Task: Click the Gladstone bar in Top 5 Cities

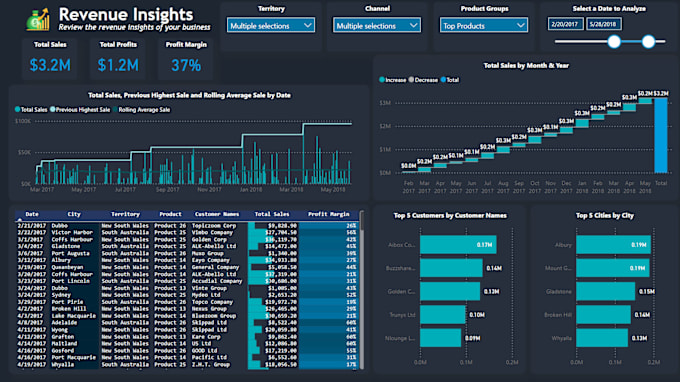Action: (x=605, y=291)
